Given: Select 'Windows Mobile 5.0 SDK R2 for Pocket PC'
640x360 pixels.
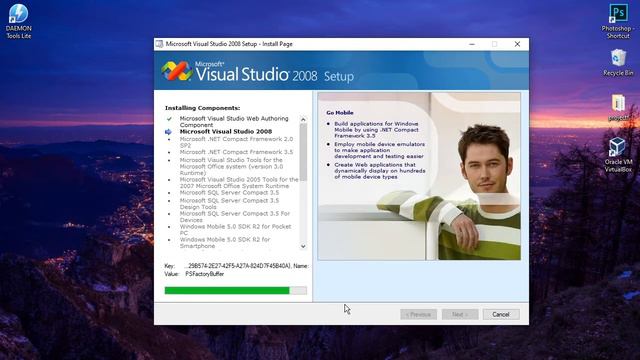Looking at the screenshot, I should coord(236,229).
